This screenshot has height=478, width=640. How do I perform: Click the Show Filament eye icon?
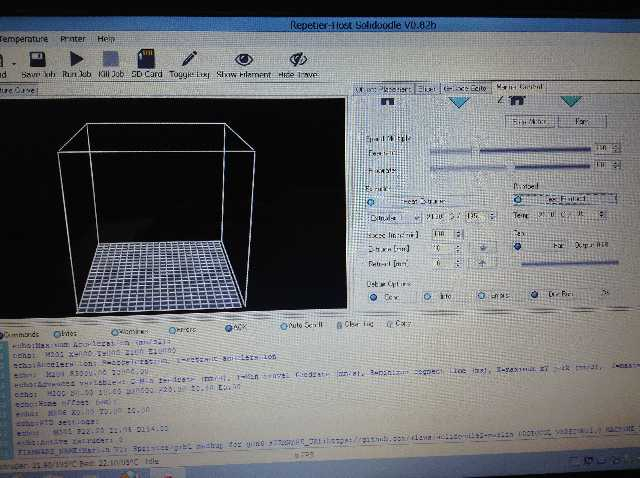[x=243, y=60]
